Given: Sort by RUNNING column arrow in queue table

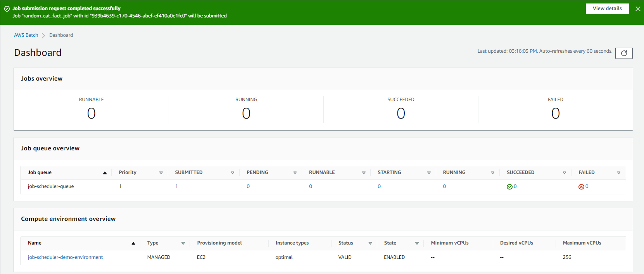Looking at the screenshot, I should click(493, 173).
